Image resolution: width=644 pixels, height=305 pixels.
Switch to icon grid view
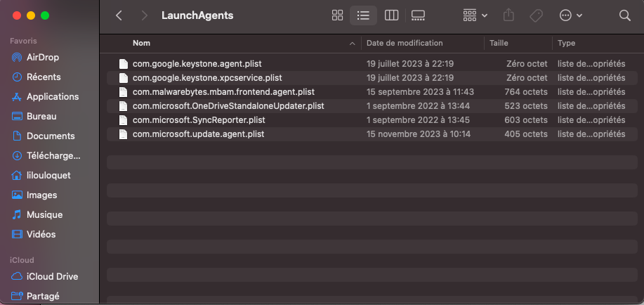[337, 15]
